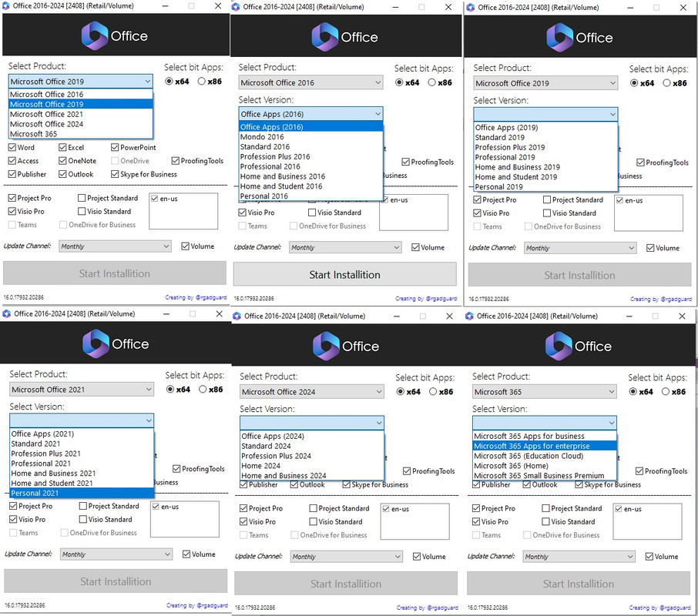Image resolution: width=698 pixels, height=616 pixels.
Task: Select Home and Student 2016 version
Action: [310, 186]
